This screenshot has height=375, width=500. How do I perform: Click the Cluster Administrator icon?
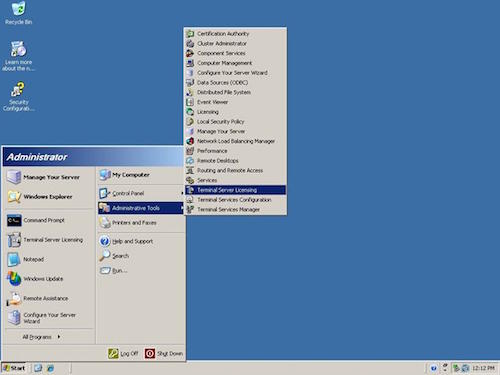[x=190, y=43]
